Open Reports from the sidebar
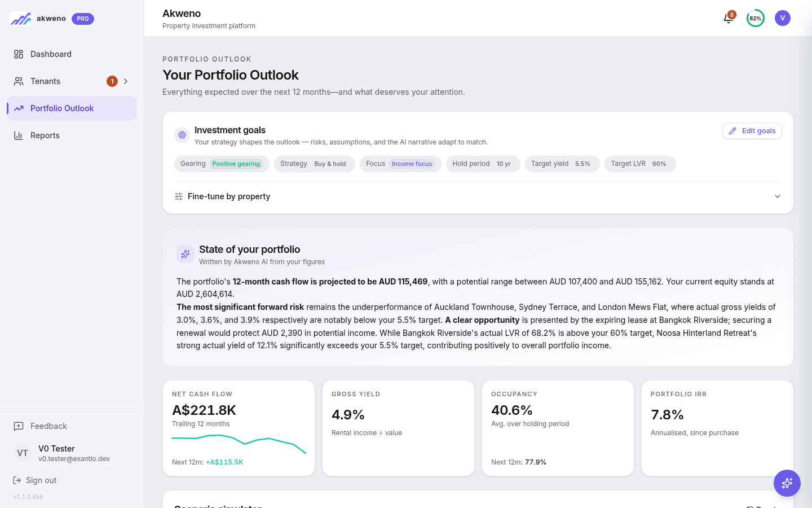The image size is (812, 508). [72, 135]
